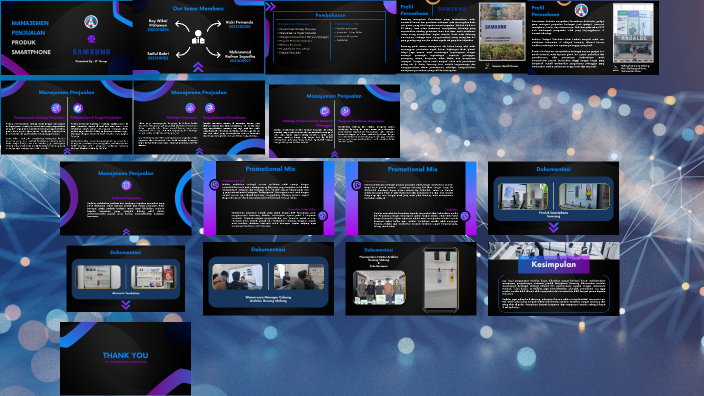The image size is (704, 396).
Task: Click the university logo on title slide
Action: coord(91,22)
